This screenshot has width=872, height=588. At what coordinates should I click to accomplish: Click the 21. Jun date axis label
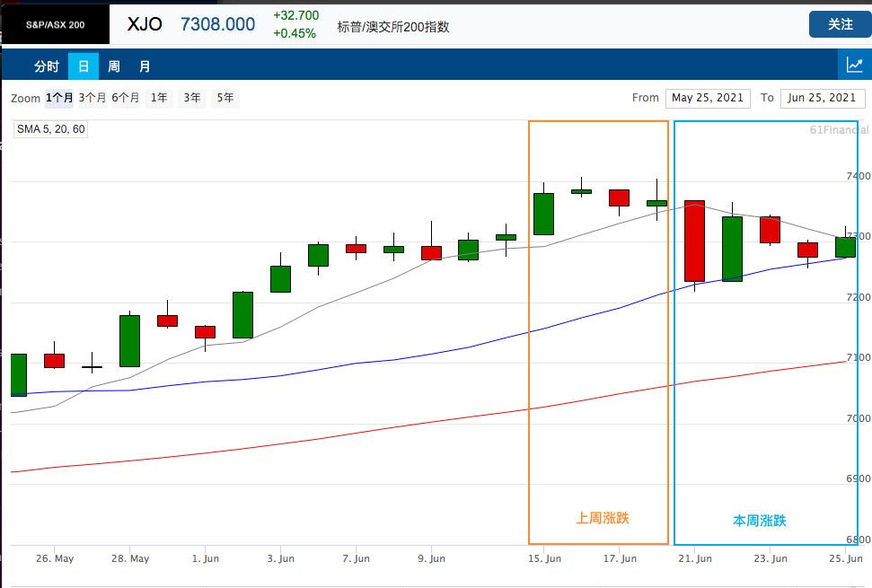695,558
